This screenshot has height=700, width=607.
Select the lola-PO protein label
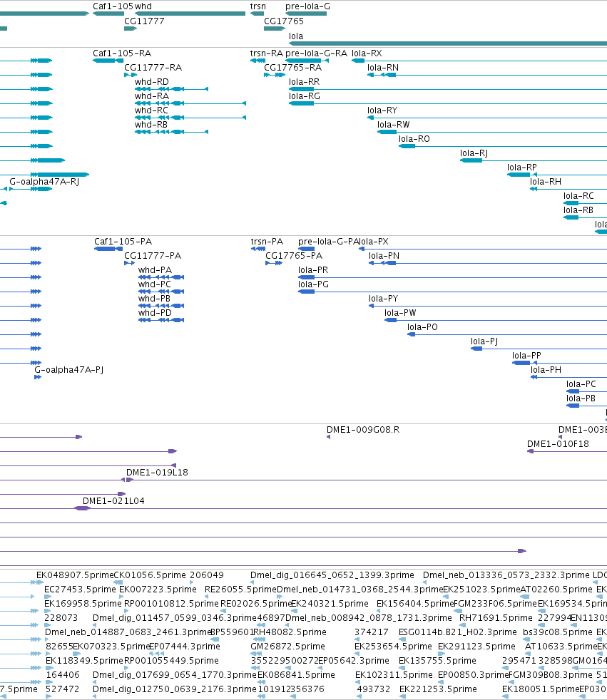(422, 328)
